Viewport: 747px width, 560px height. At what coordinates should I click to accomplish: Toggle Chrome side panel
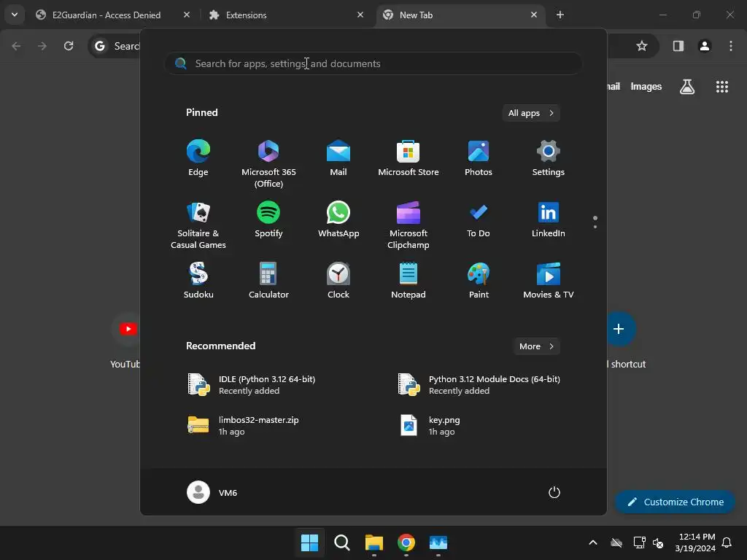click(x=678, y=46)
